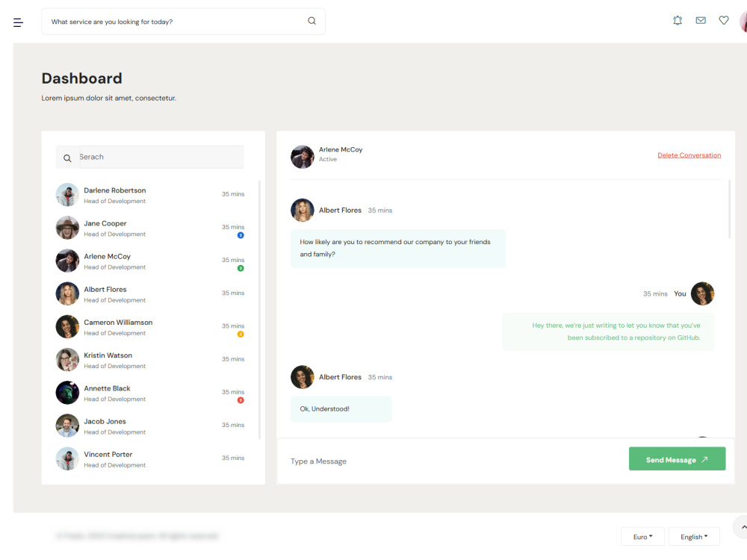Viewport: 747px width, 560px height.
Task: Open the English language dropdown
Action: tap(694, 537)
